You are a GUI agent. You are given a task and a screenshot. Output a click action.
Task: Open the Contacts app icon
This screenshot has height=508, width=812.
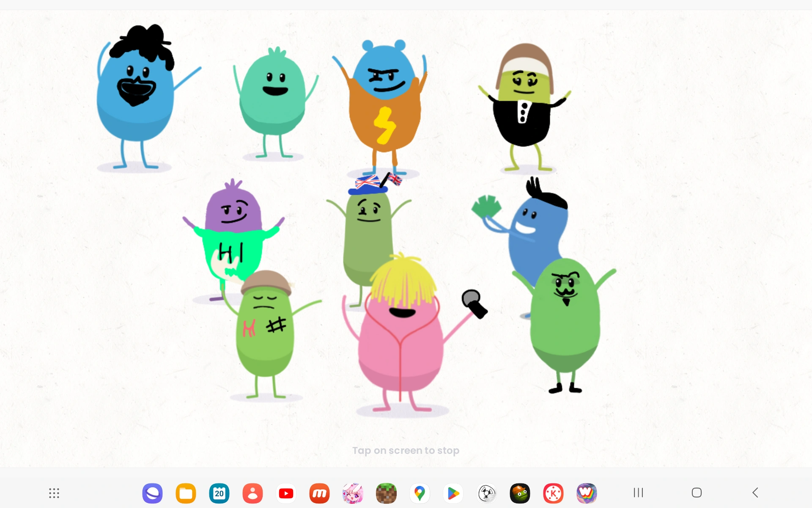coord(252,493)
